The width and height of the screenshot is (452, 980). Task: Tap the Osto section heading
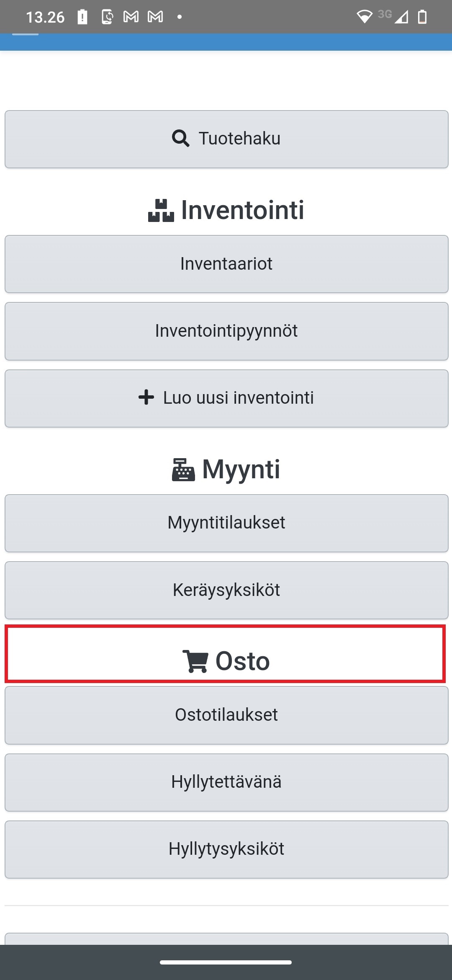242,661
